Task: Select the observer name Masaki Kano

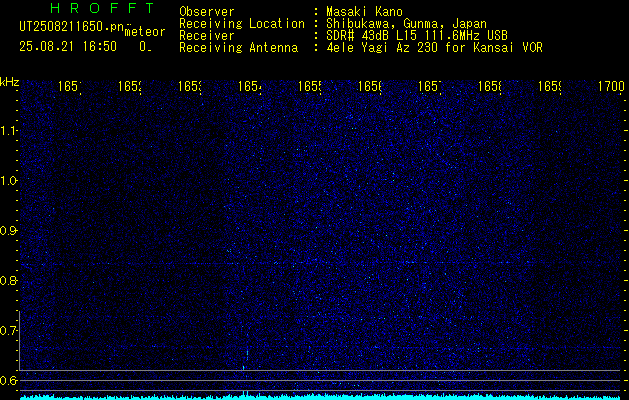Action: pos(364,12)
